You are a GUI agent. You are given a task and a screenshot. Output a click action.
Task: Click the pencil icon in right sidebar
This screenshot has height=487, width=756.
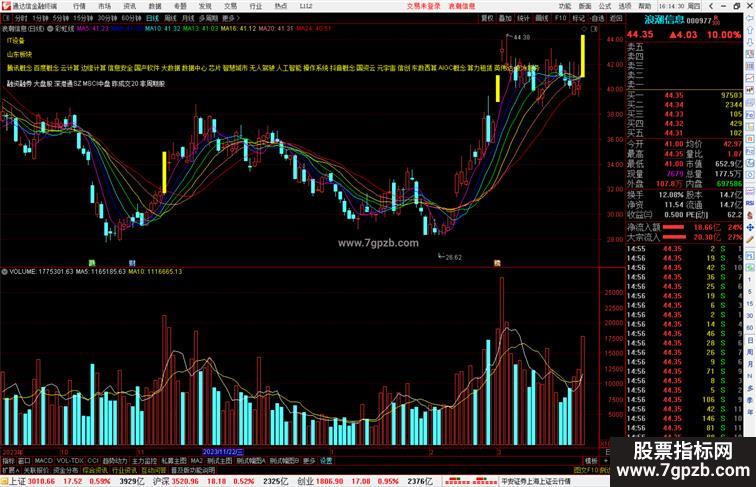click(x=750, y=239)
